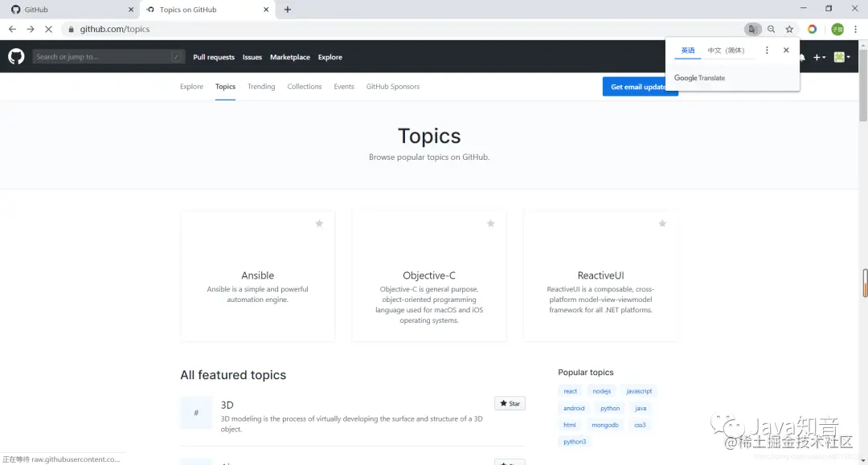Go back using the browser back arrow
Image resolution: width=868 pixels, height=465 pixels.
[12, 29]
